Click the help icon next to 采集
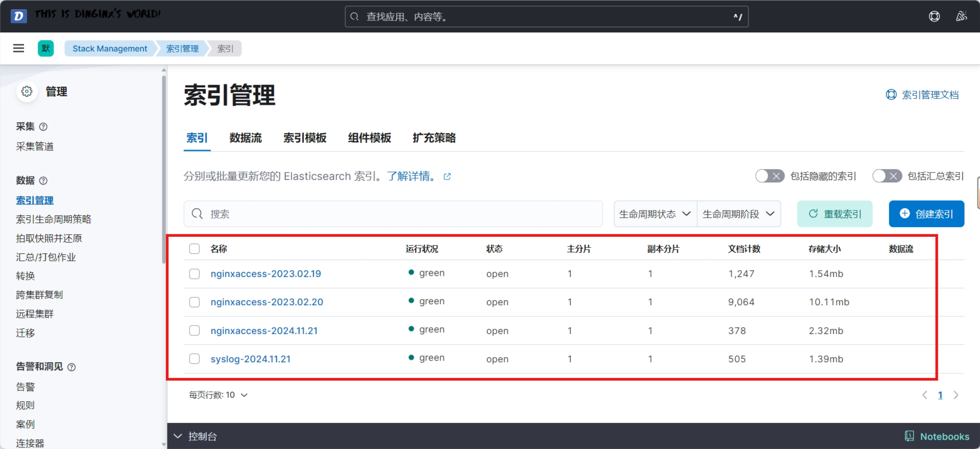This screenshot has width=980, height=449. click(x=44, y=127)
